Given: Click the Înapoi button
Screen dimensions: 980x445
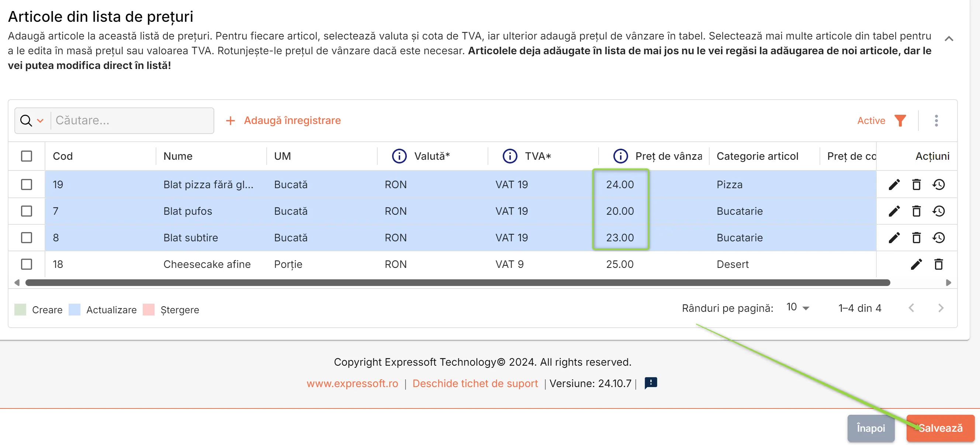Looking at the screenshot, I should click(870, 428).
